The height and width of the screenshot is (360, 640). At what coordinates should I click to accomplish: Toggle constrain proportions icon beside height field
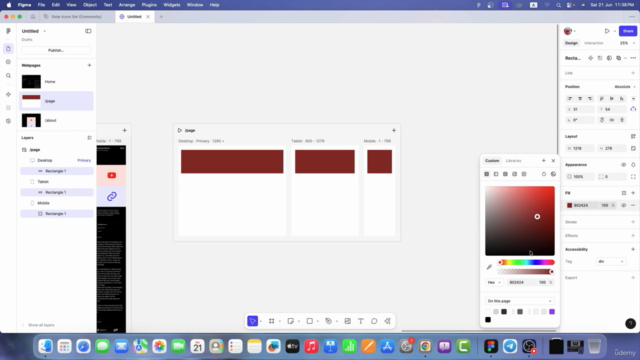click(x=633, y=149)
